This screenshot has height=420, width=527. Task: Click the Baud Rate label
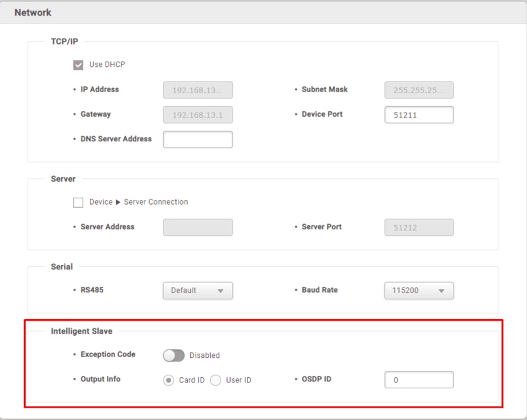coord(320,290)
